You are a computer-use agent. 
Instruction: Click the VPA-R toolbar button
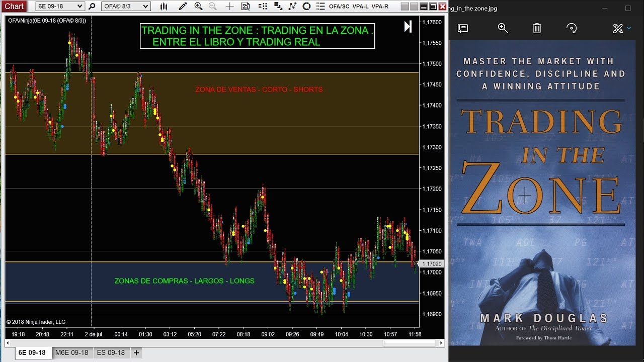click(x=380, y=7)
